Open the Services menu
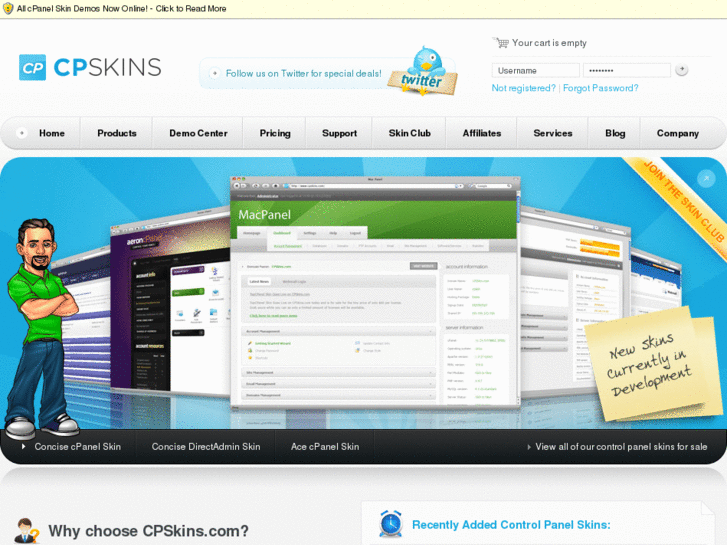The width and height of the screenshot is (727, 545). (553, 133)
